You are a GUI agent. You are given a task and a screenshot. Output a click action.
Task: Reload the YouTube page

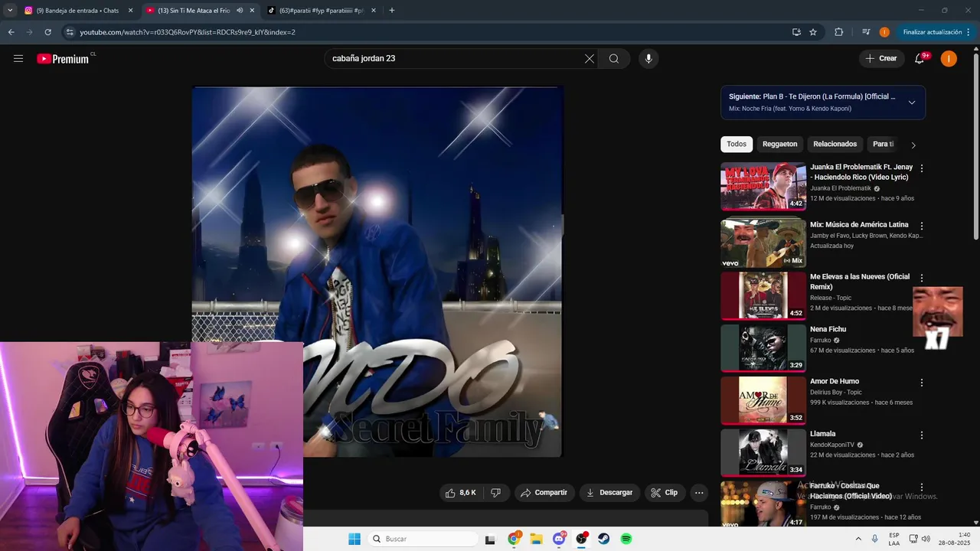[47, 32]
